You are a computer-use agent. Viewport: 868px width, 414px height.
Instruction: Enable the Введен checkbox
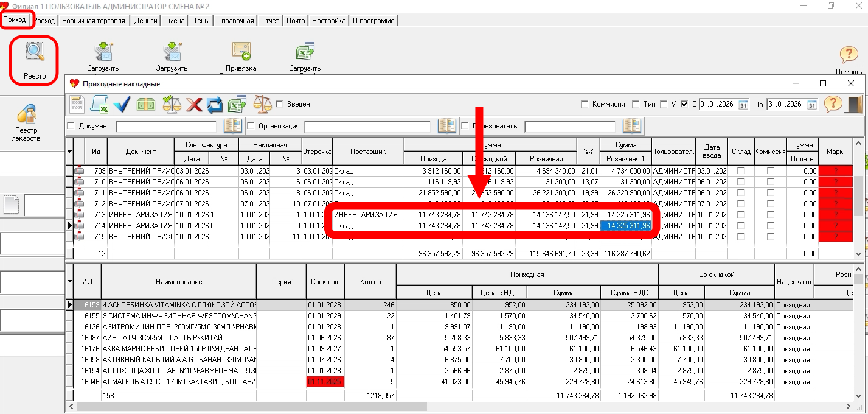[280, 104]
